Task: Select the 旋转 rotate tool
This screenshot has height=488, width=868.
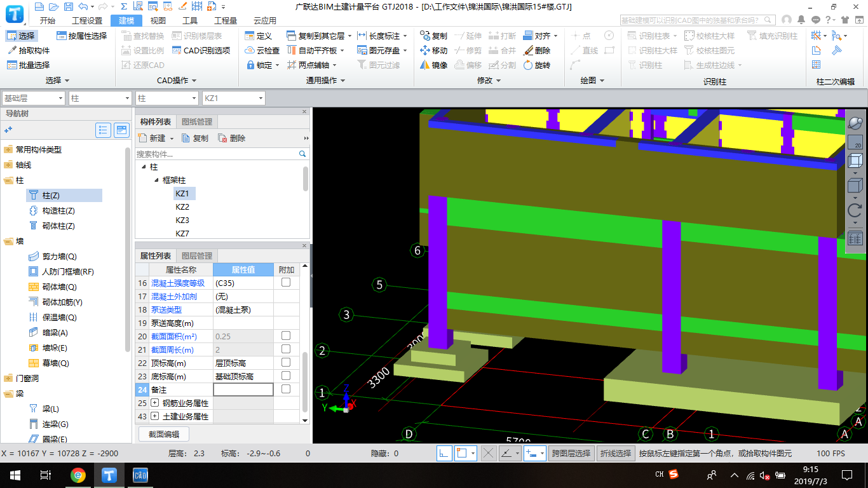Action: pyautogui.click(x=537, y=65)
